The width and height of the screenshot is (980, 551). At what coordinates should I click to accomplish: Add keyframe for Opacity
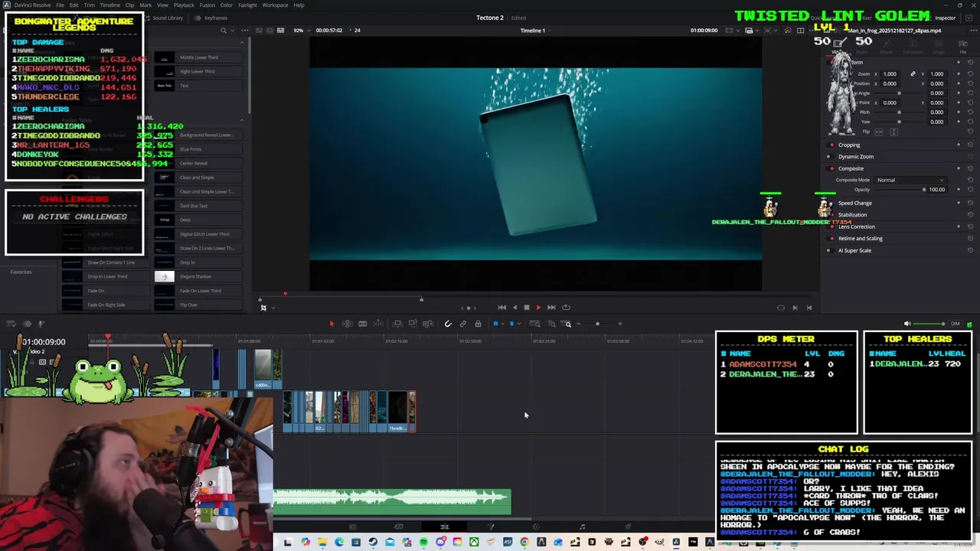point(959,190)
